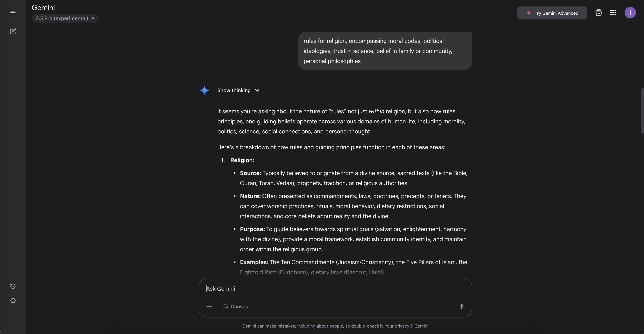Click the microphone voice input icon

click(x=461, y=307)
